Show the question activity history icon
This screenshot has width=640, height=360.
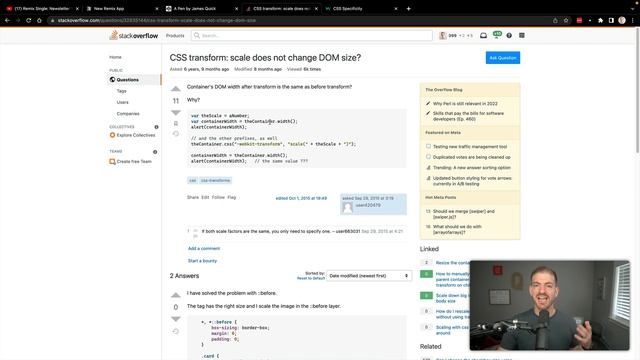(176, 133)
